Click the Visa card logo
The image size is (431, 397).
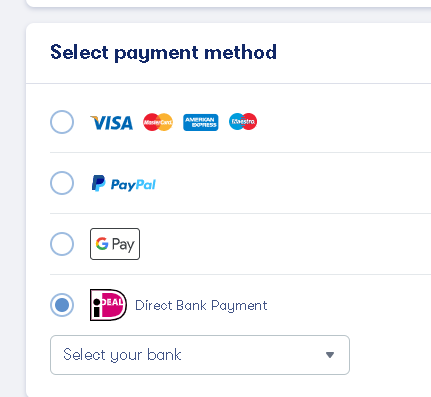(x=112, y=122)
